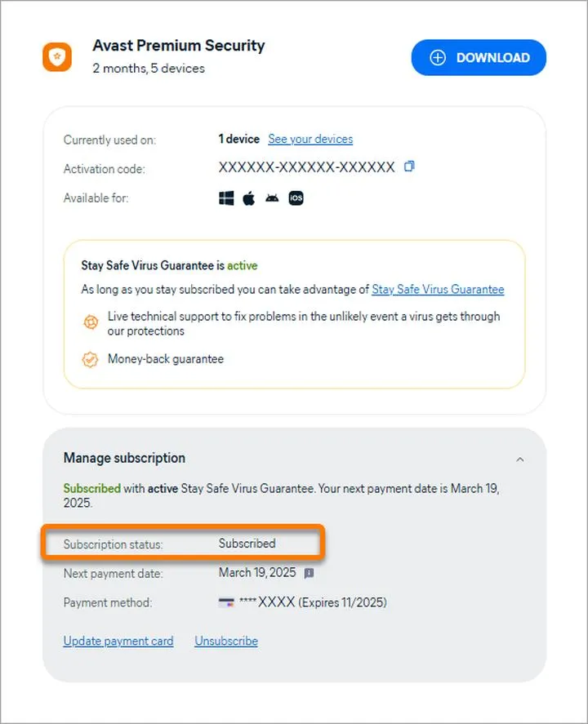Click the Avast Premium Security product title
588x724 pixels.
coord(179,47)
